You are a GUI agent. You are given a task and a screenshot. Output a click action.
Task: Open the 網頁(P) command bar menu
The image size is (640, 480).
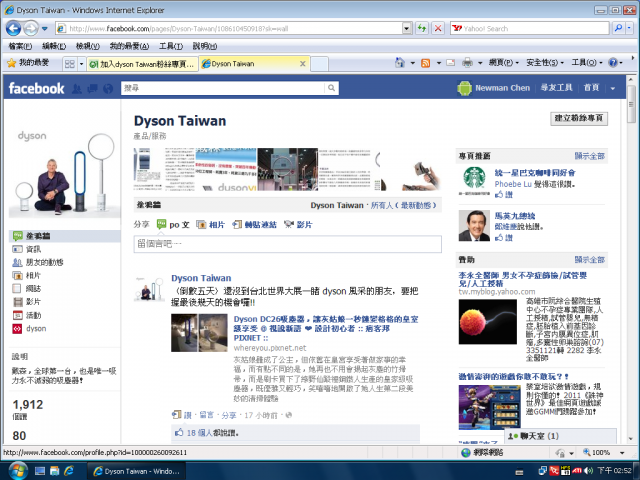503,63
